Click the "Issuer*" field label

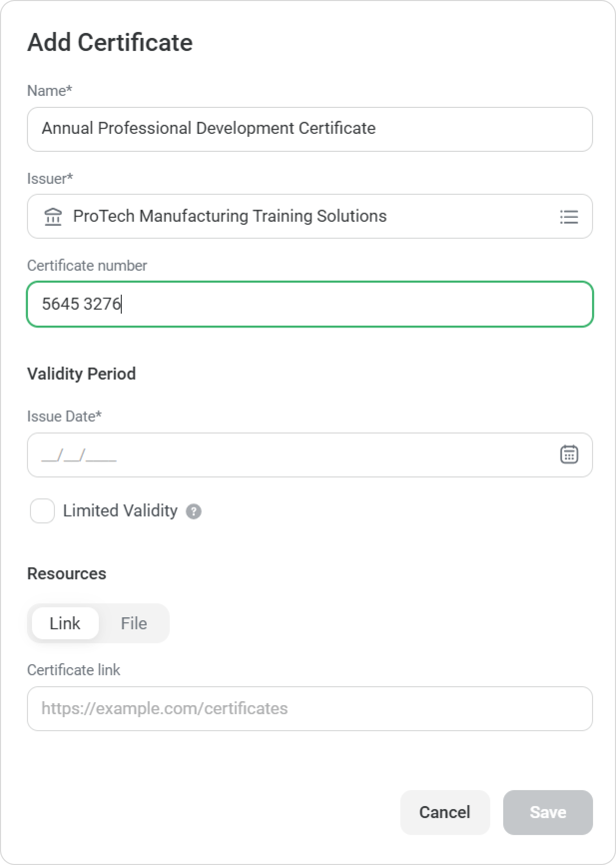pos(50,178)
